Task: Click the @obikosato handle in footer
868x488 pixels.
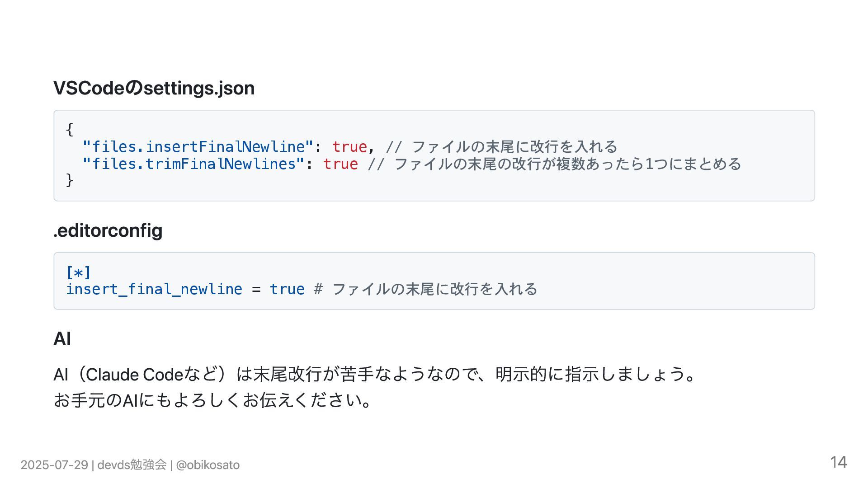Action: pos(208,465)
